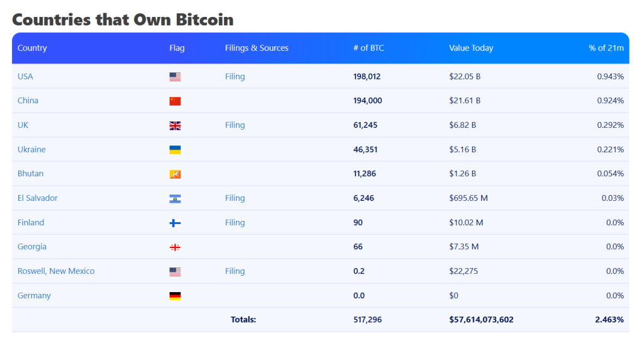Click the Ukraine flag icon
Screen dimensions: 644x338
[x=175, y=150]
